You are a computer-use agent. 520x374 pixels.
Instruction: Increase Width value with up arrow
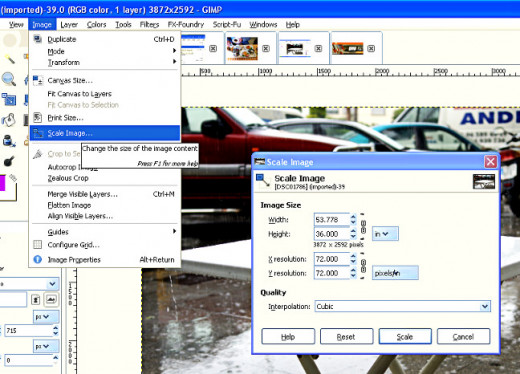tap(353, 217)
